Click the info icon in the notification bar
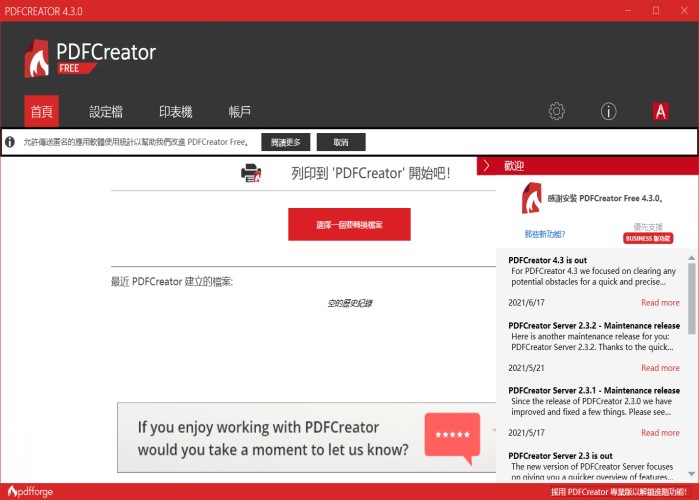 [10, 142]
